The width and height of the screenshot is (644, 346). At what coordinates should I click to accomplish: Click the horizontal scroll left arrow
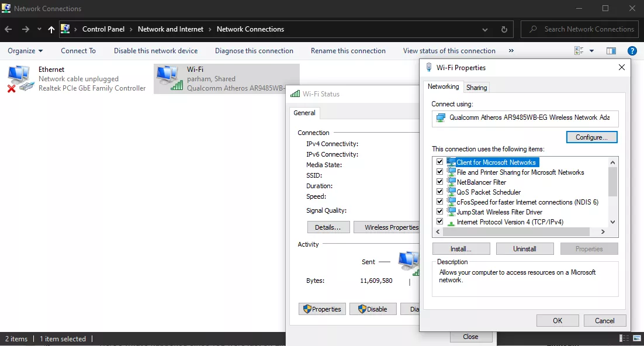tap(438, 232)
